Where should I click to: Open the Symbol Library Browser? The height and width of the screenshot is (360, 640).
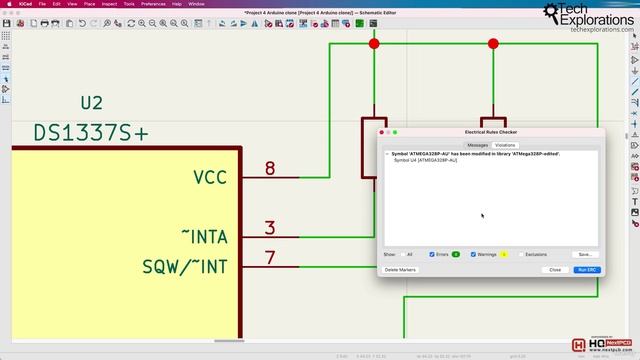[x=279, y=24]
